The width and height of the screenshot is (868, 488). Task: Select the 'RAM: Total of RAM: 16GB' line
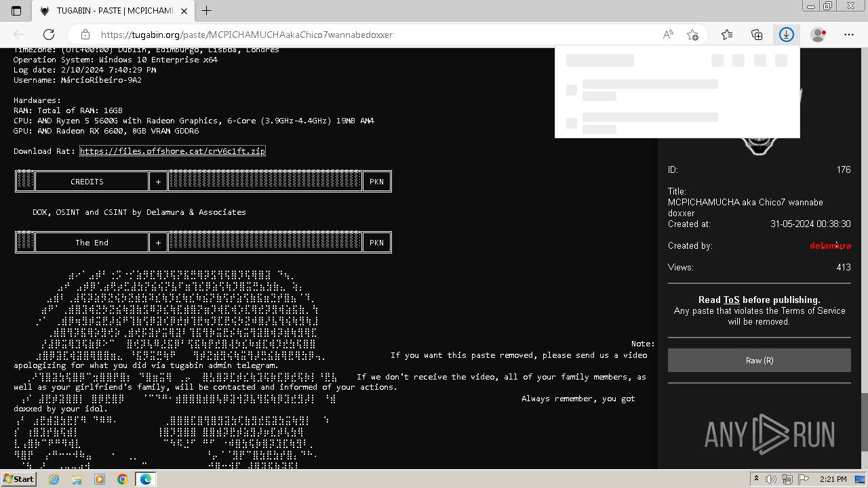[68, 110]
